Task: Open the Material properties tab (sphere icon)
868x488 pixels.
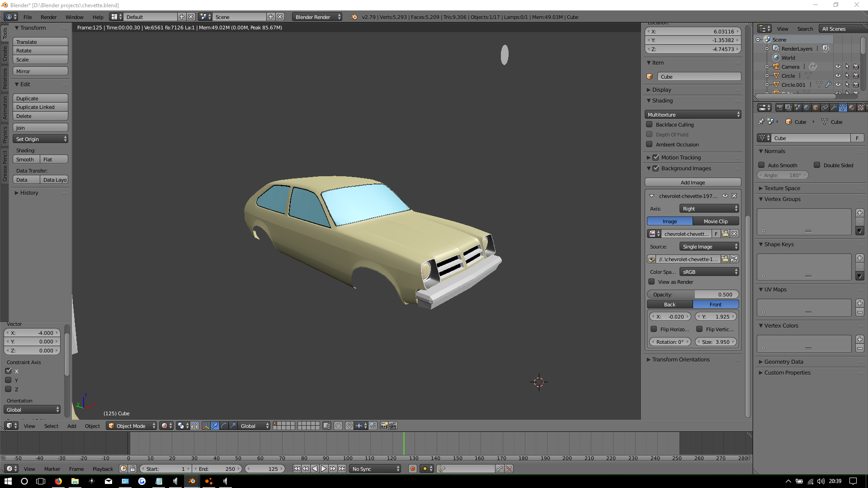Action: point(852,108)
